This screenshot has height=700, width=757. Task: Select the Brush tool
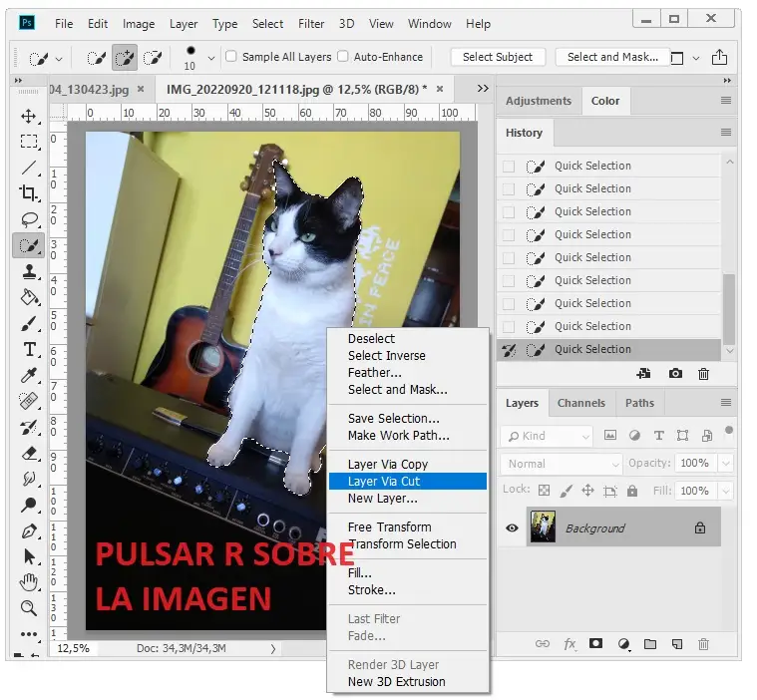[x=29, y=323]
